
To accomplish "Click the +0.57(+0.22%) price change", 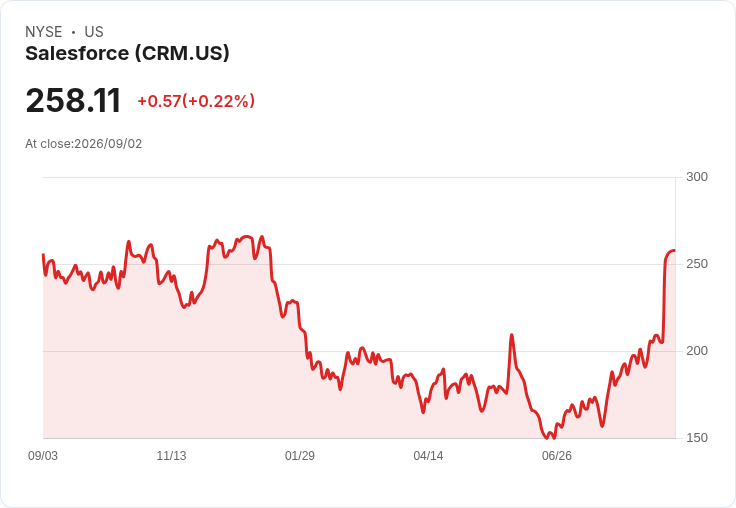I will click(x=196, y=101).
